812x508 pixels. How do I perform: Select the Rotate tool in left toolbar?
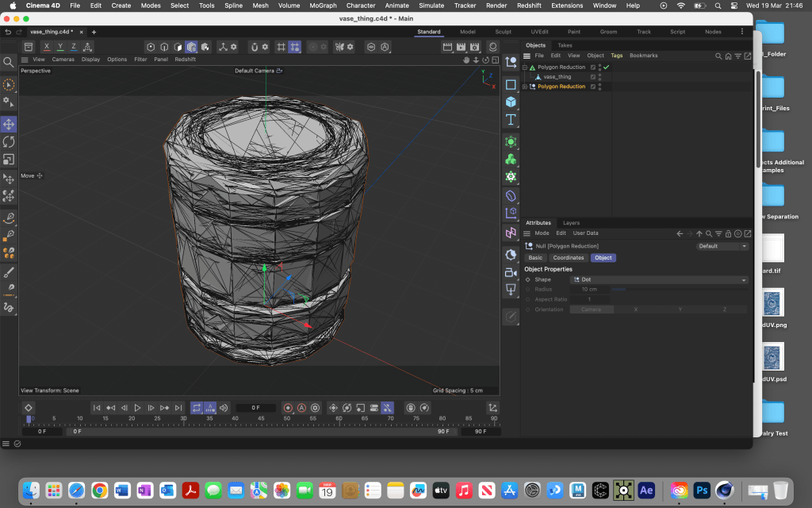click(x=9, y=142)
